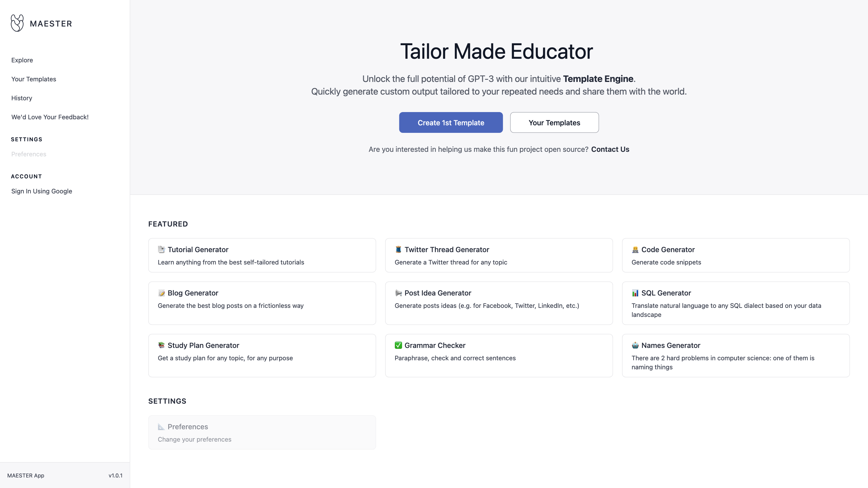Open the Preferences settings card
Image resolution: width=868 pixels, height=488 pixels.
[x=262, y=433]
